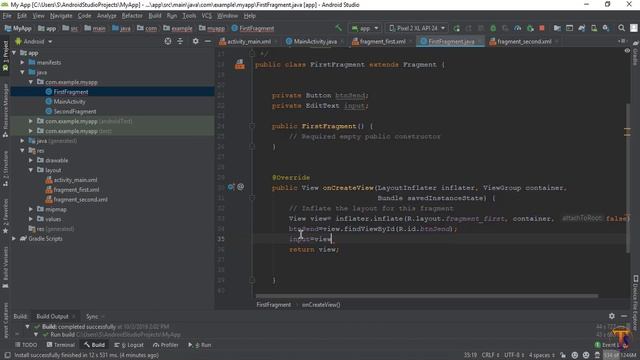Hide the Build panel with minus icon
Image resolution: width=640 pixels, height=360 pixels.
(x=624, y=316)
